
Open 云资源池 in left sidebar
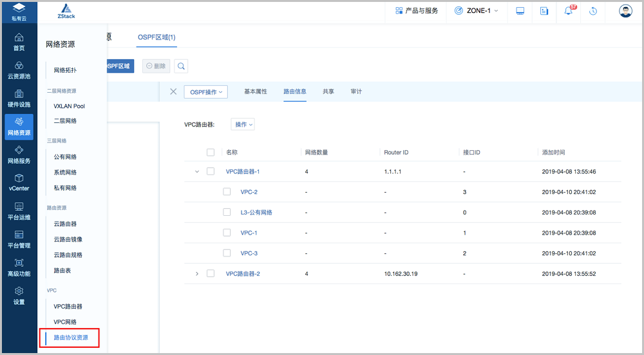point(19,70)
